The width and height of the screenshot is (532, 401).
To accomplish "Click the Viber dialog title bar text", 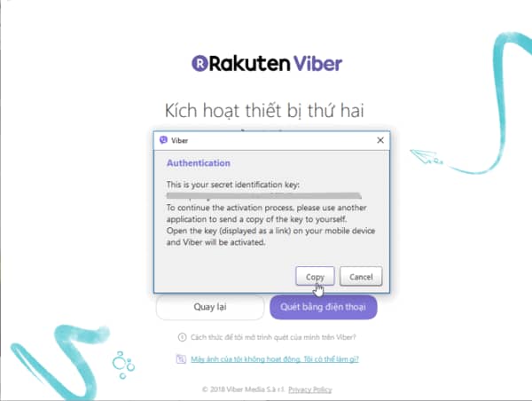I will 179,140.
